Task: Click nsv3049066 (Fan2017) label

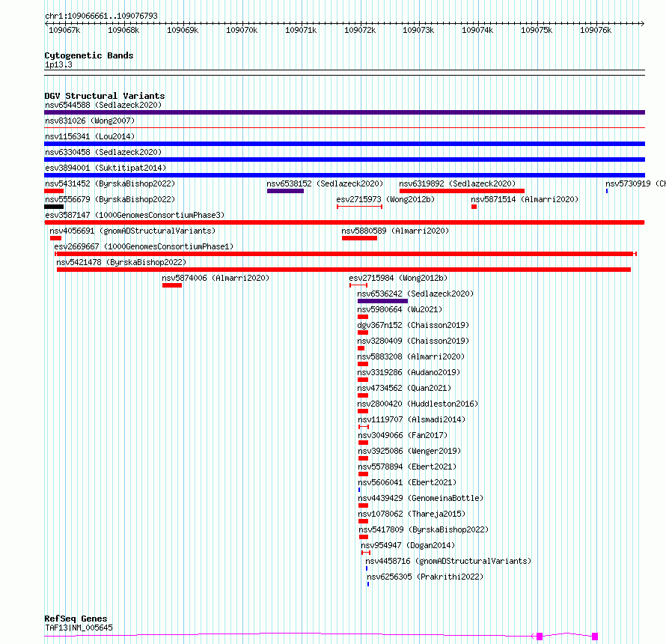Action: [403, 435]
